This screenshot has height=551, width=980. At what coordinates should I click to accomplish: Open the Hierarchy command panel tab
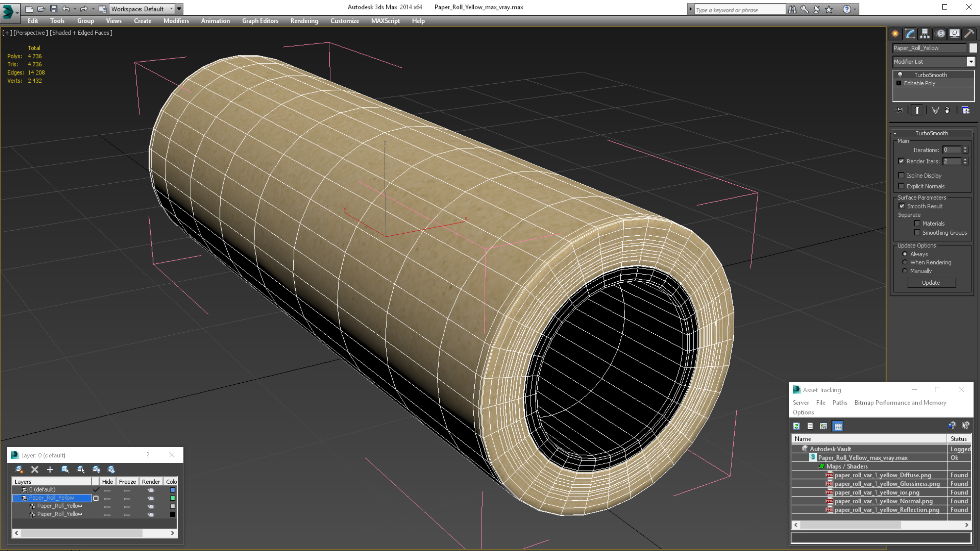point(925,34)
